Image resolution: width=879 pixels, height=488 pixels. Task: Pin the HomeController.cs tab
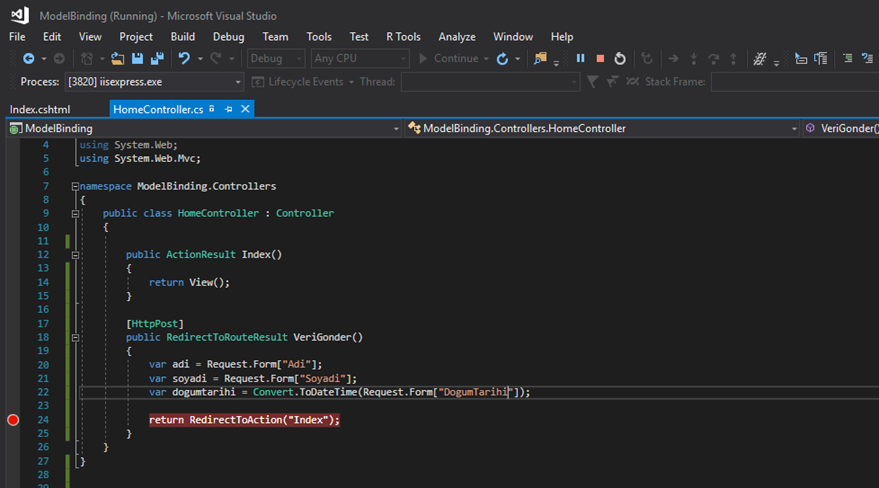pyautogui.click(x=228, y=109)
